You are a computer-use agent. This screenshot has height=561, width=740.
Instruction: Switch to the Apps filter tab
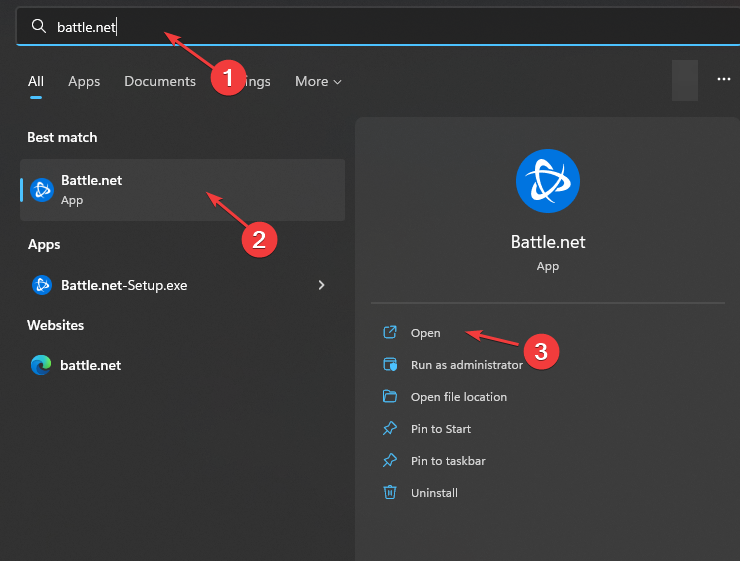(84, 82)
